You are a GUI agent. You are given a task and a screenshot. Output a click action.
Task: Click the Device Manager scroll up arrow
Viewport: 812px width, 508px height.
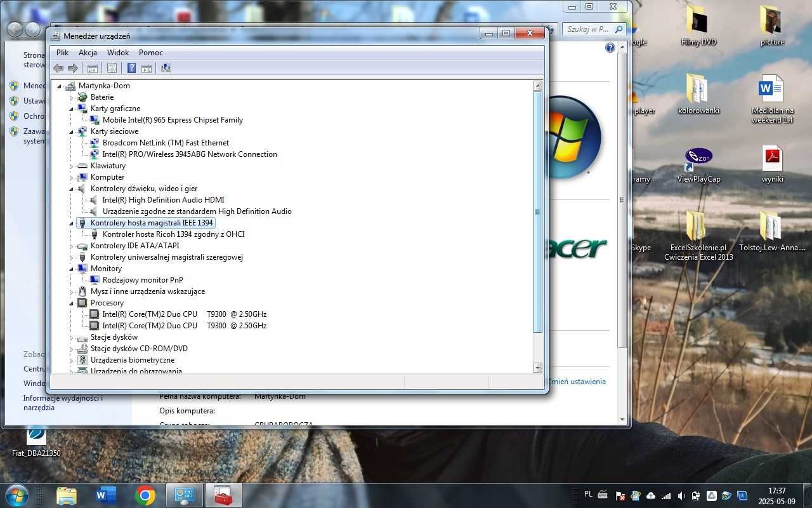538,85
